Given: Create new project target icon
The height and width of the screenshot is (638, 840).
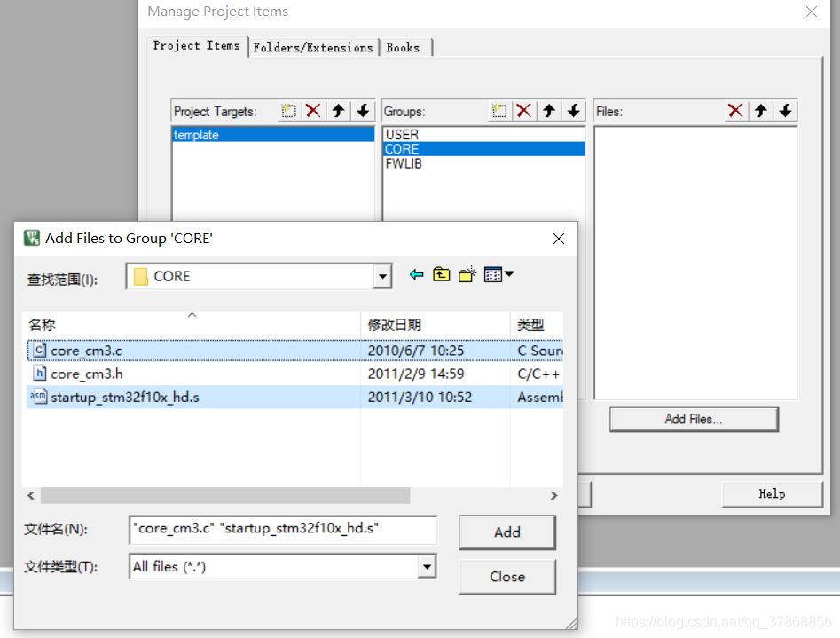Looking at the screenshot, I should tap(288, 111).
